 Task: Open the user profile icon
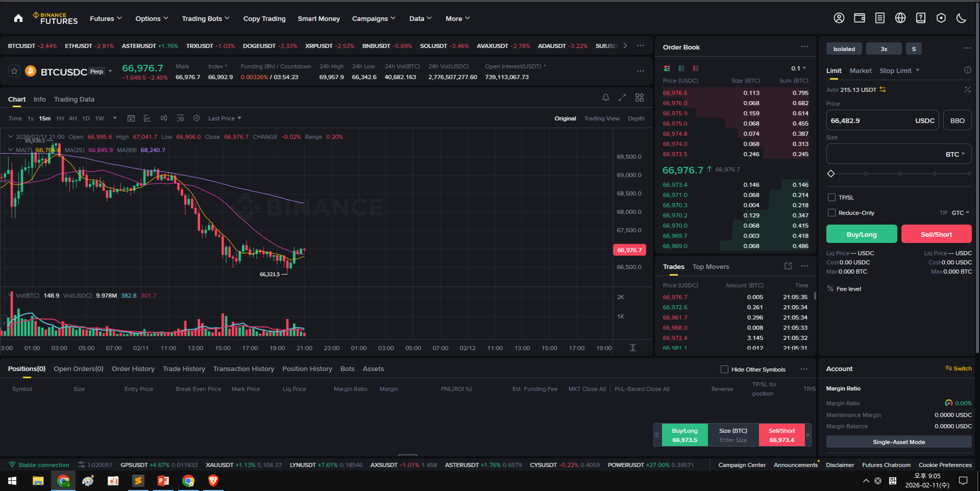click(x=839, y=18)
